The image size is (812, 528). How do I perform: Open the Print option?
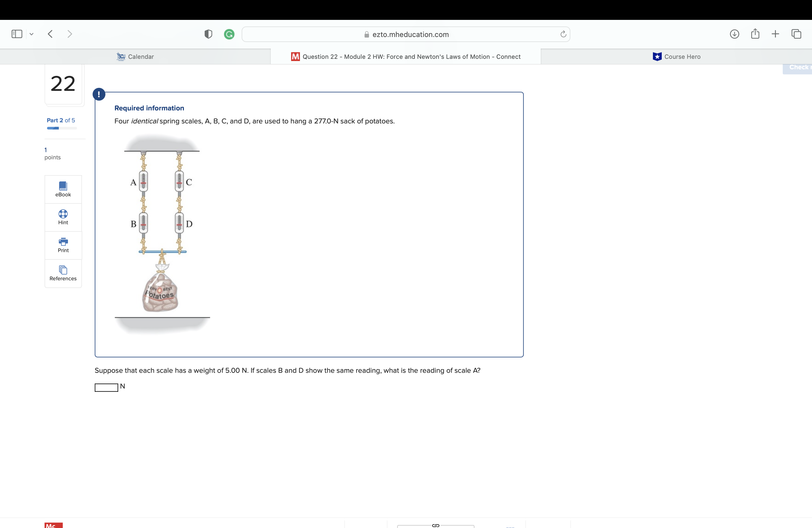click(63, 245)
